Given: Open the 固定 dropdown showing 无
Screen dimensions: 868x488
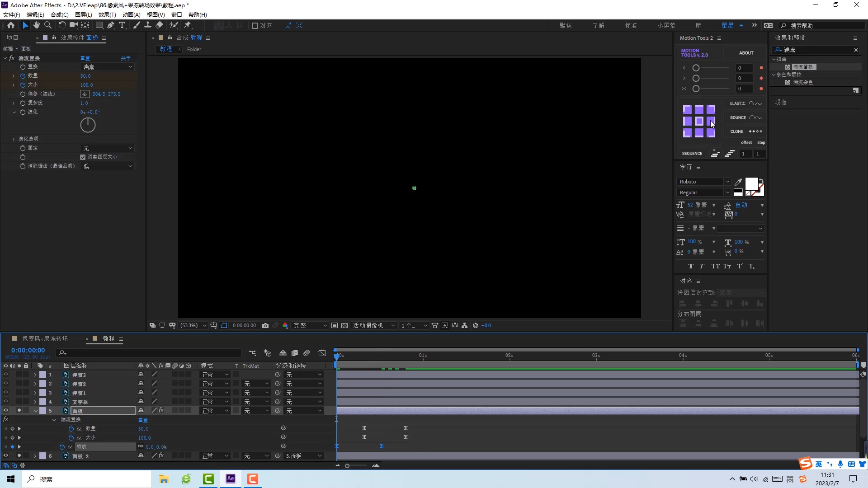Looking at the screenshot, I should point(107,148).
